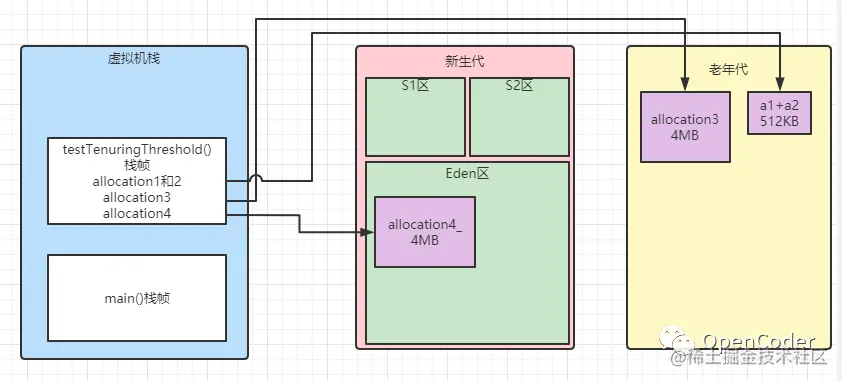Select the allocation4_ 4MB block in Eden
The width and height of the screenshot is (842, 381).
[425, 232]
